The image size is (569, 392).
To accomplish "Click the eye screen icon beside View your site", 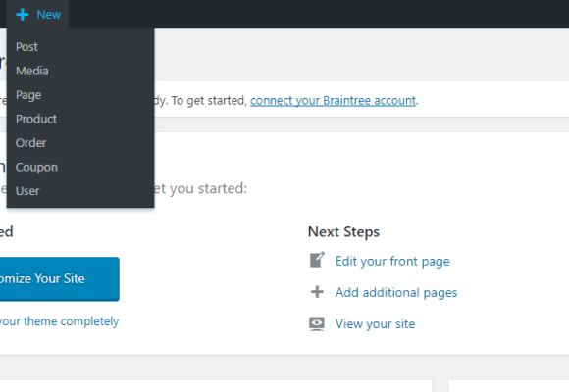I will click(317, 323).
